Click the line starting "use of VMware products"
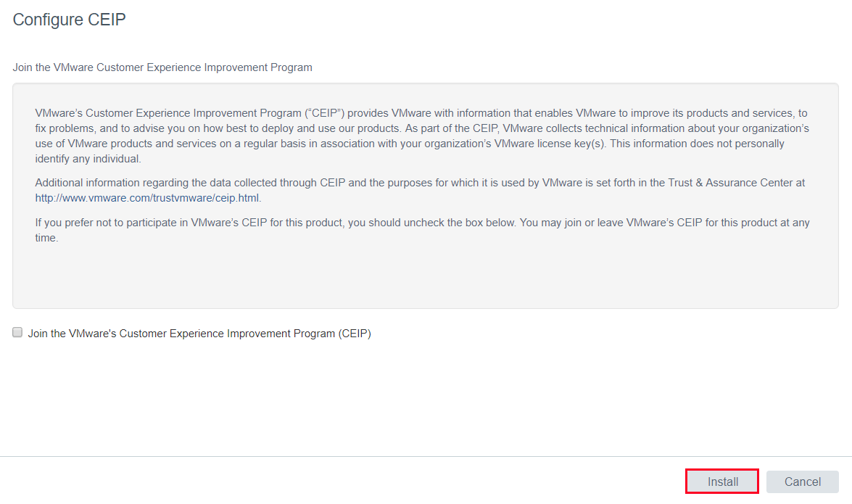The width and height of the screenshot is (852, 504). [x=410, y=144]
